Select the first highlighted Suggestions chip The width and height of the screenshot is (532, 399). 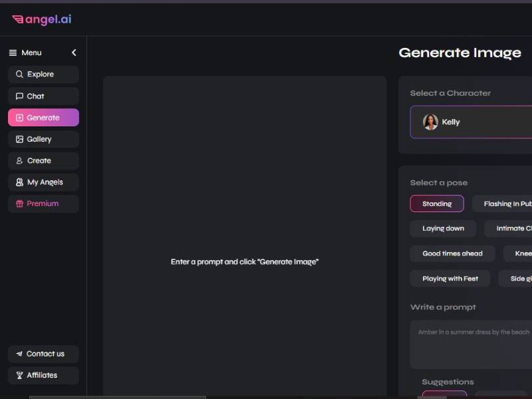pos(444,394)
